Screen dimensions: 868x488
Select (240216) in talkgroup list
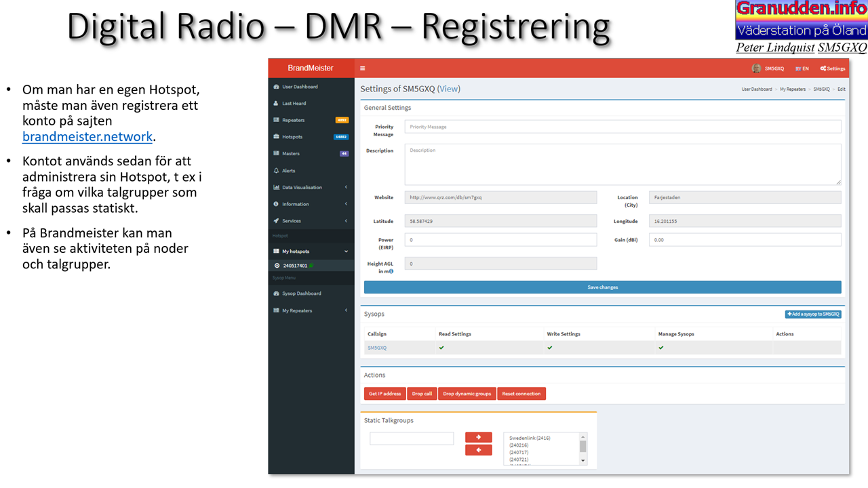[x=519, y=445]
